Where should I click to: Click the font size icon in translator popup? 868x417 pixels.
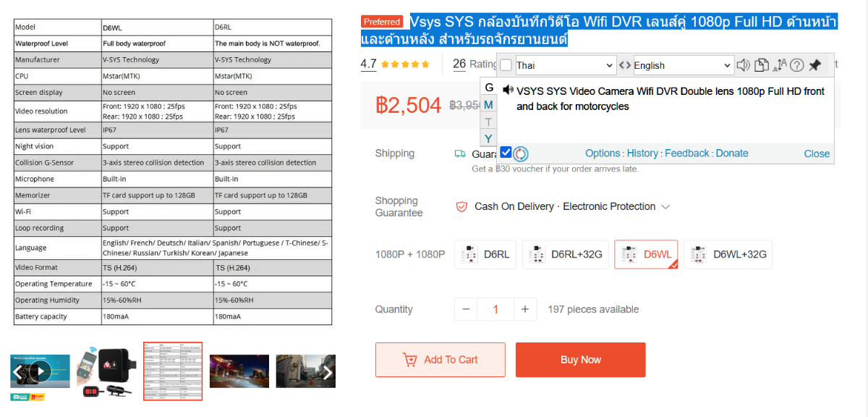tap(779, 65)
